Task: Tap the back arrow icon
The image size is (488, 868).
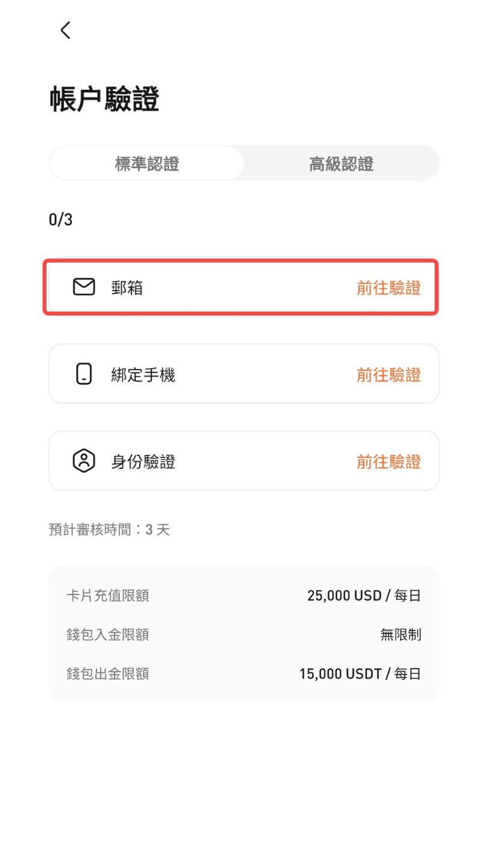Action: point(65,30)
